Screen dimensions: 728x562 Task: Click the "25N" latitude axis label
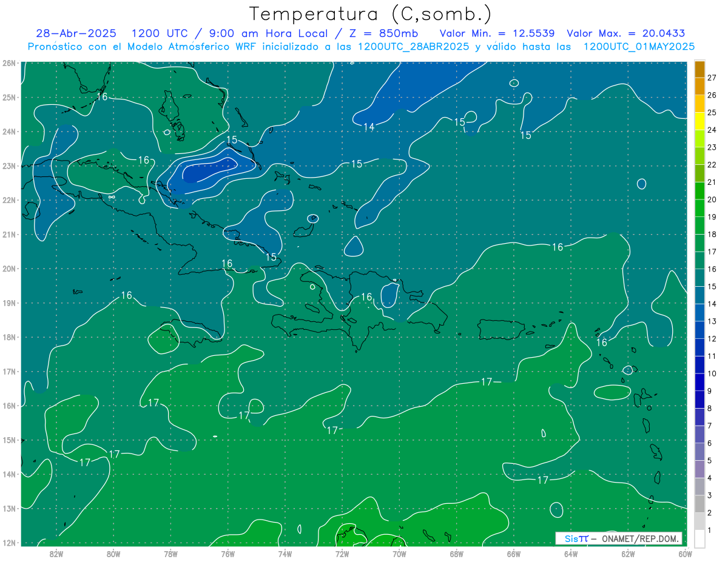[x=8, y=97]
